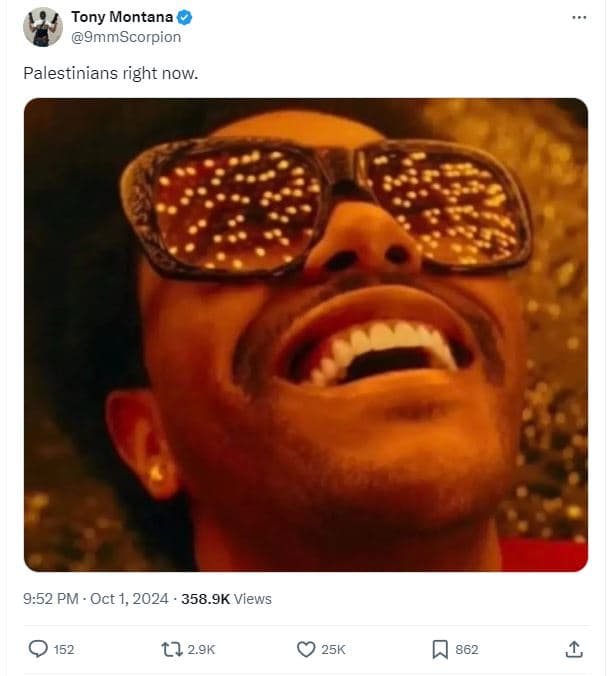Click the 25K likes count
Viewport: 615px width, 676px height.
(333, 650)
